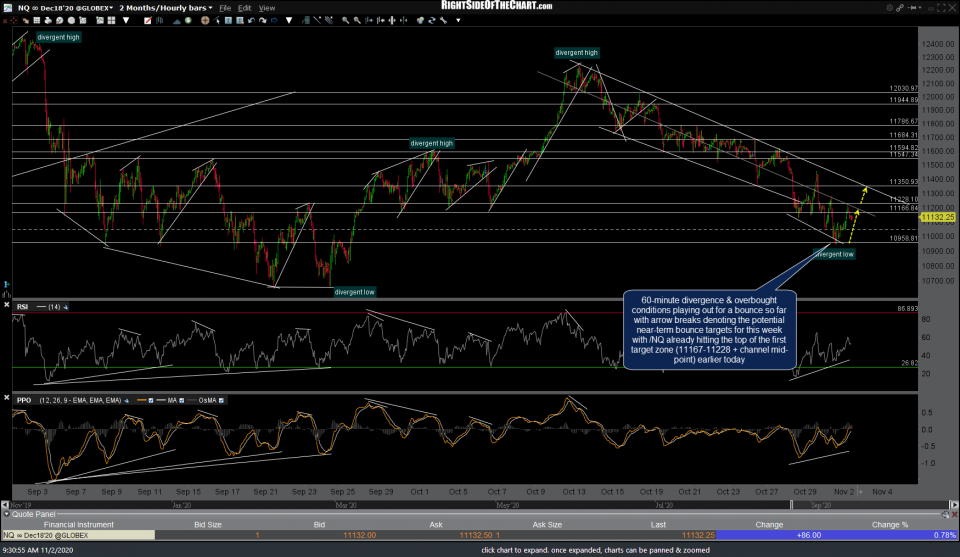Click the blue forward arrow icon
The width and height of the screenshot is (960, 557).
274,20
